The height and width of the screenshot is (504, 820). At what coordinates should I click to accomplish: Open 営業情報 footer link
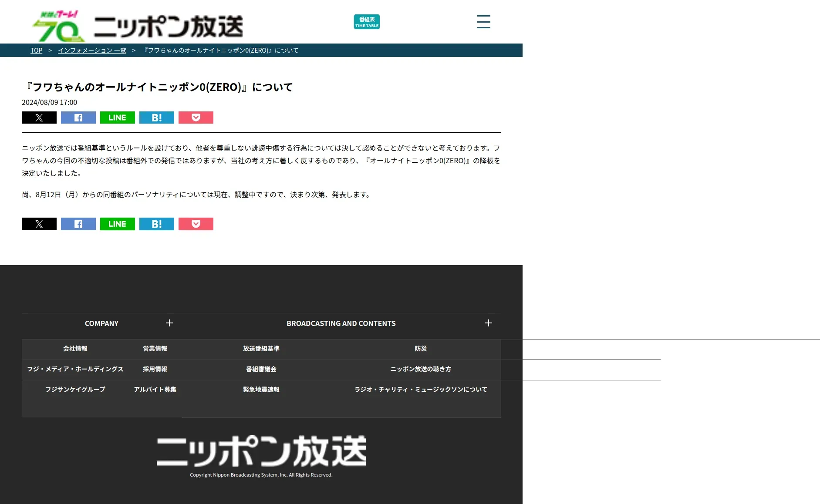point(155,349)
